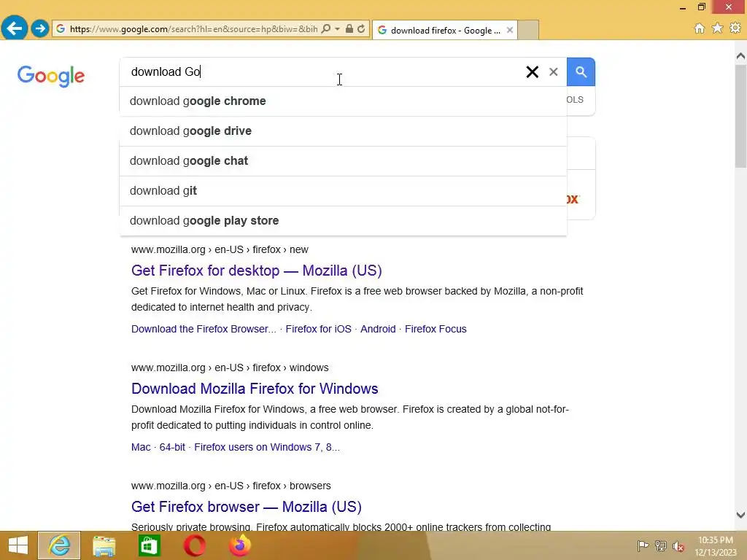The width and height of the screenshot is (747, 560).
Task: Close the 'download firefox - Google' tab
Action: click(510, 30)
